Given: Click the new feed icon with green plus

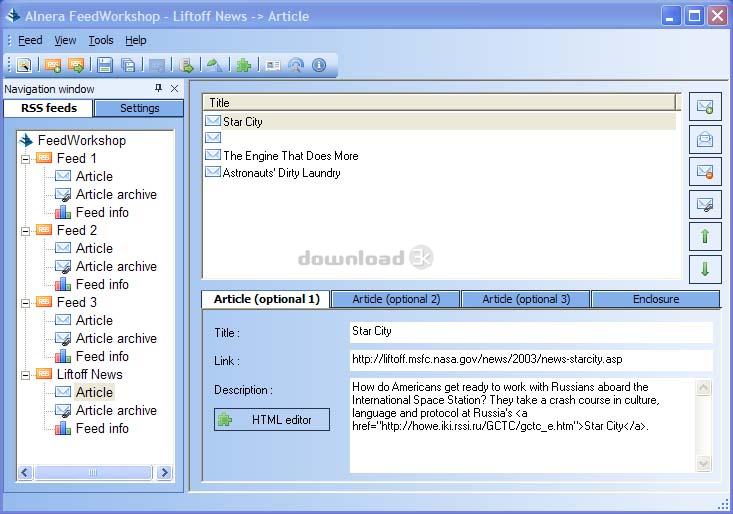Looking at the screenshot, I should pyautogui.click(x=53, y=65).
